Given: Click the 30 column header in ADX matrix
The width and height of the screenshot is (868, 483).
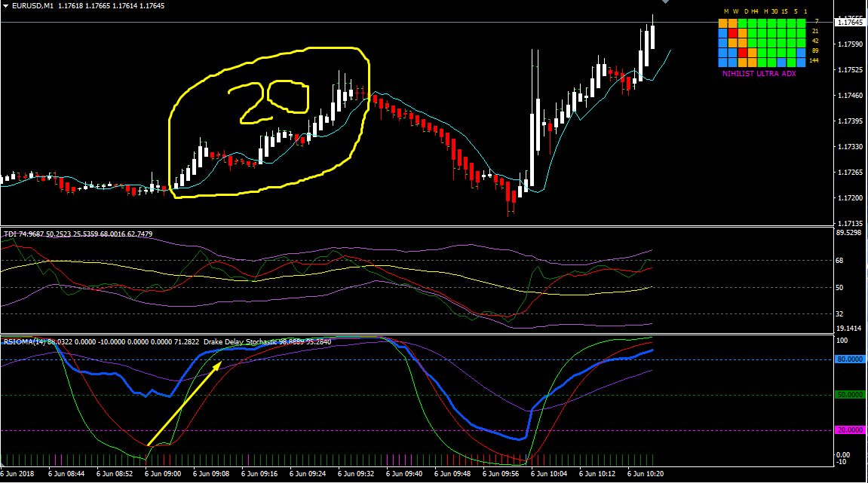Looking at the screenshot, I should (774, 11).
